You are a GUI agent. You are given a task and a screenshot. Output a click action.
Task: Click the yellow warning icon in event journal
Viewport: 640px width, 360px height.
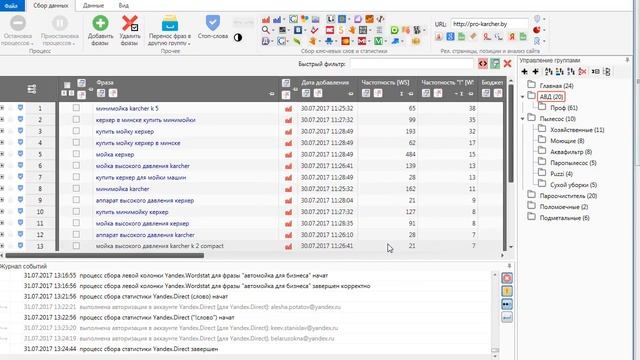pos(507,291)
